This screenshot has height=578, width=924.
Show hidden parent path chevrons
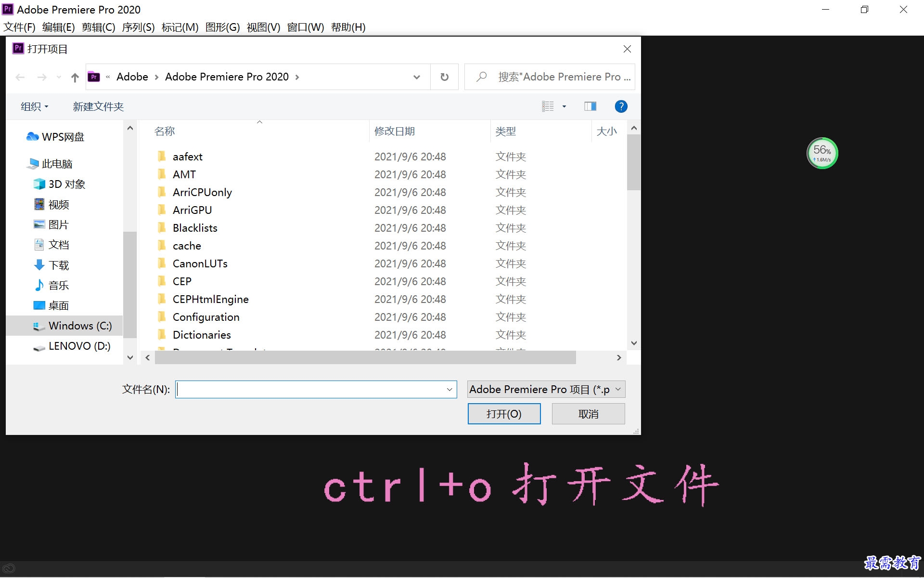click(108, 77)
